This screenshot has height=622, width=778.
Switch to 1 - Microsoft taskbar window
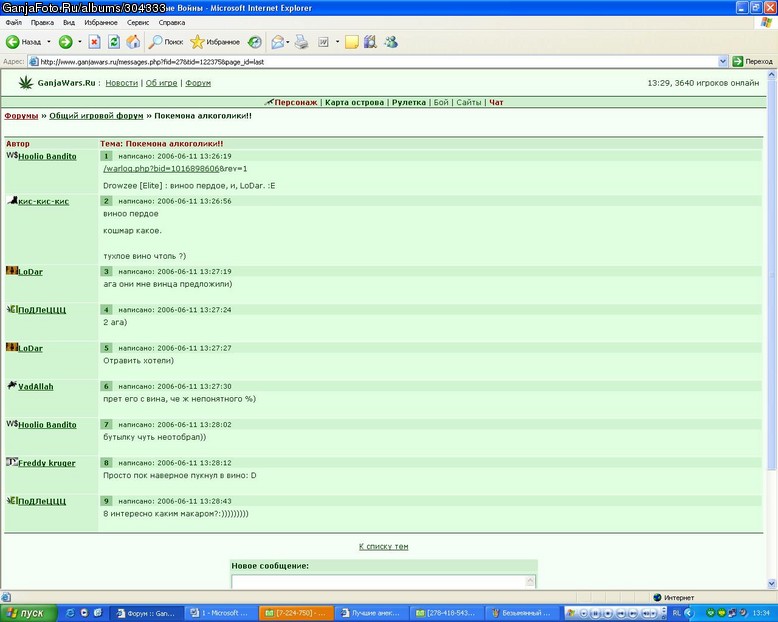click(221, 613)
